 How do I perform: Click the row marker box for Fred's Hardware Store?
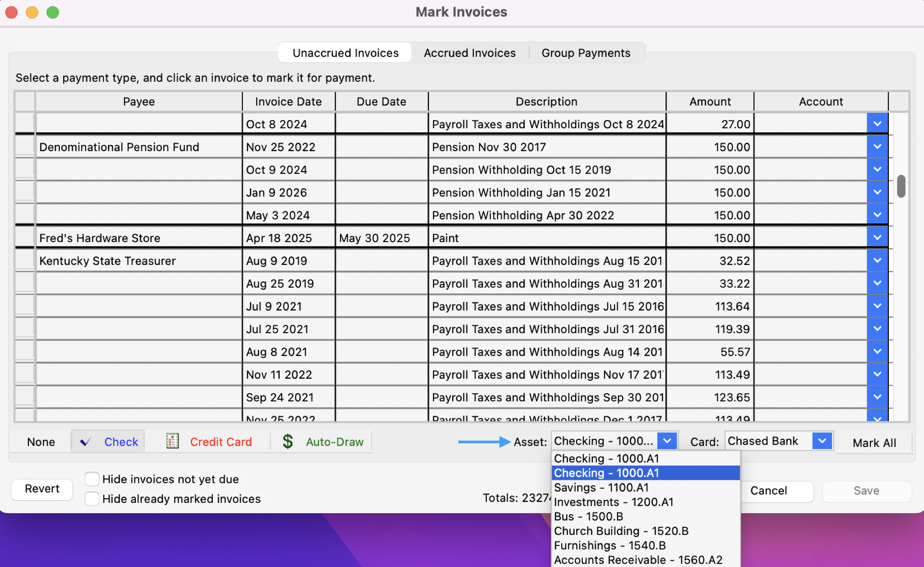tap(25, 237)
